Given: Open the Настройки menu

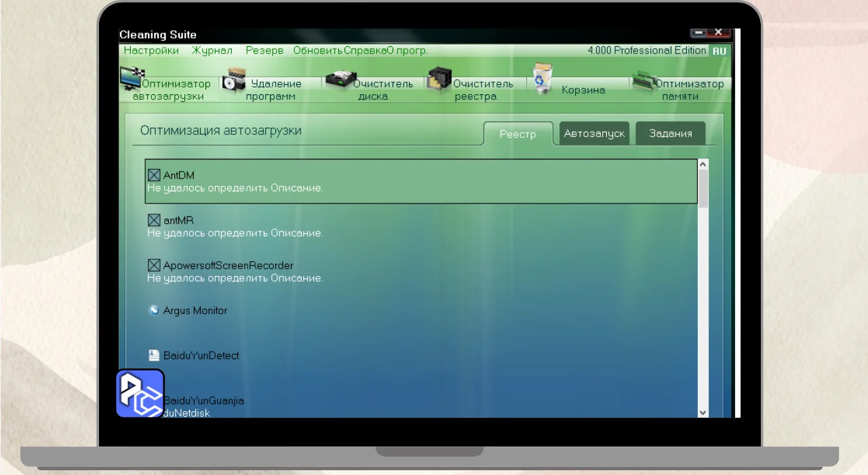Looking at the screenshot, I should [151, 50].
